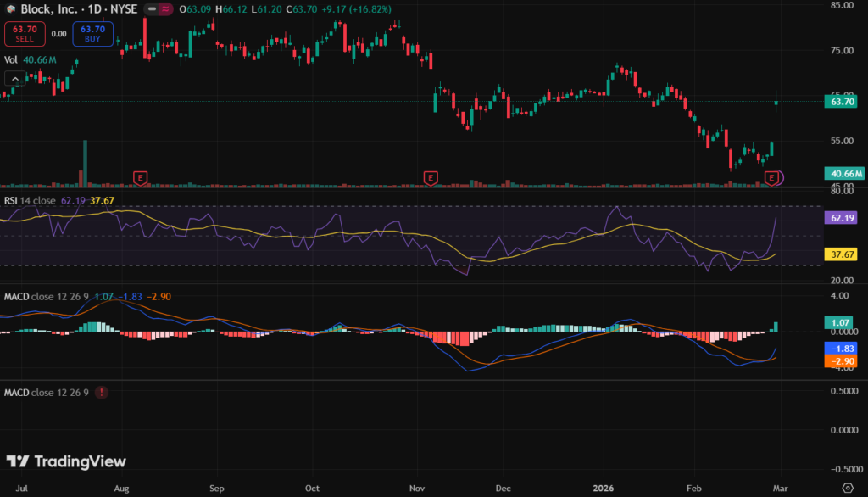Click the red MACD error warning icon
The height and width of the screenshot is (497, 868).
coord(102,393)
